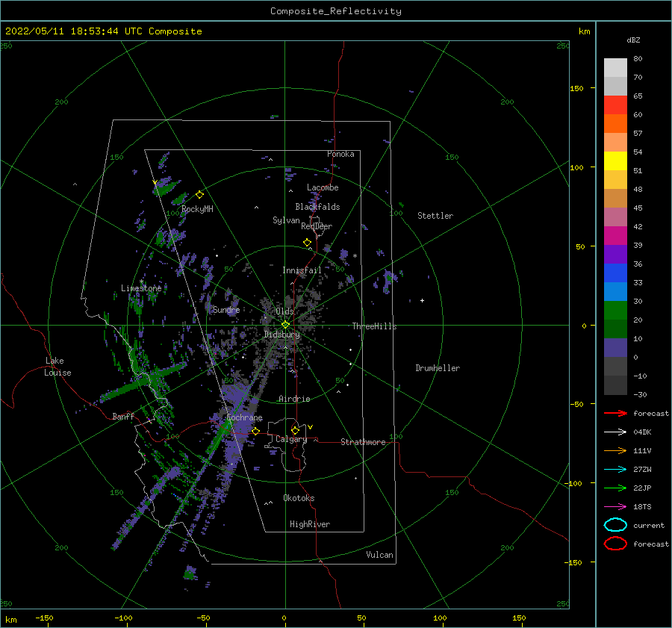
Task: Click the Didsbury label
Action: tap(282, 335)
